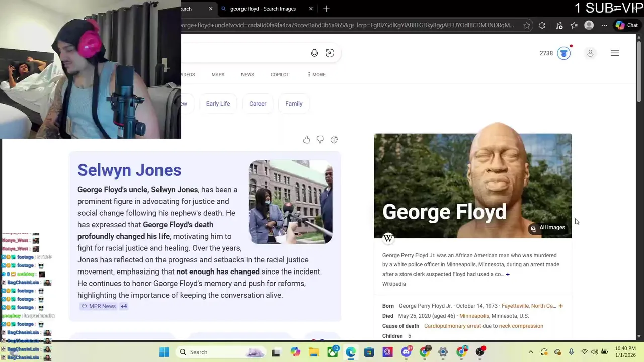The image size is (644, 362).
Task: Click the taskbar Search box
Action: point(221,352)
